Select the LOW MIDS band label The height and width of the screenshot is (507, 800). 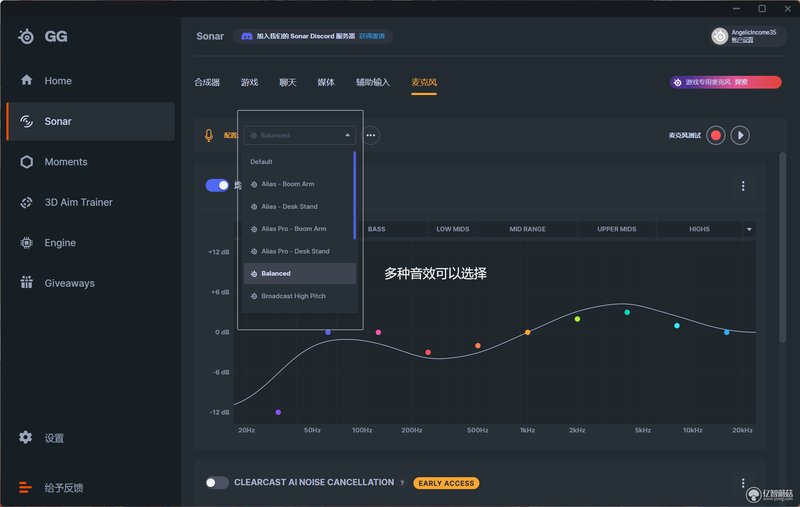click(x=453, y=229)
